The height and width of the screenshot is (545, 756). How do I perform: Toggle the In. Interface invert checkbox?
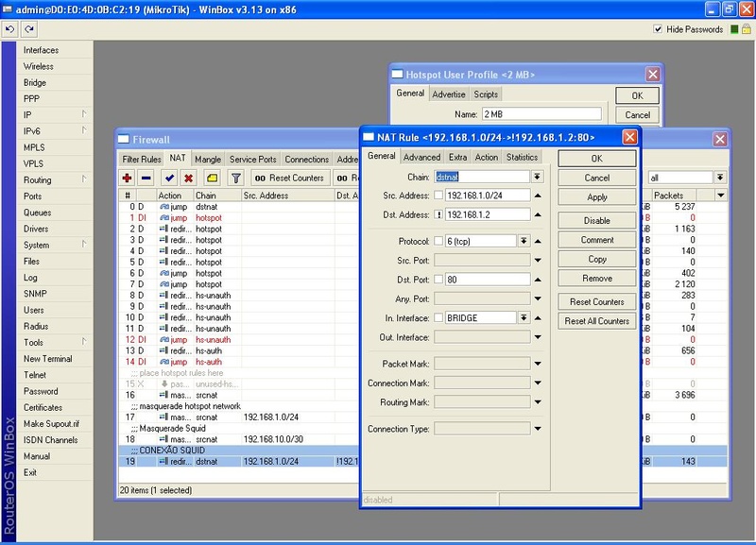[x=438, y=317]
